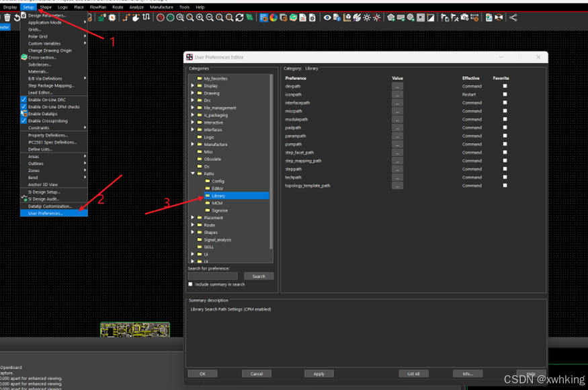Select the Config folder under Paths
Viewport: 588px width, 390px height.
[218, 181]
